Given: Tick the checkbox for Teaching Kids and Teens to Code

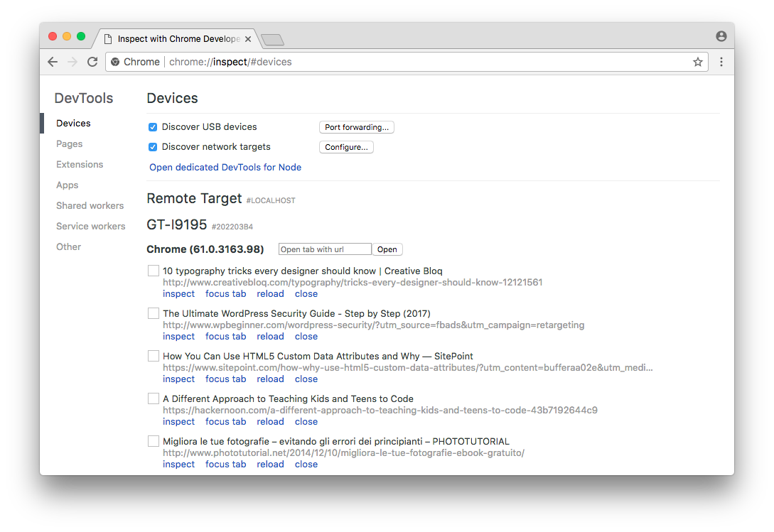Looking at the screenshot, I should pyautogui.click(x=154, y=398).
